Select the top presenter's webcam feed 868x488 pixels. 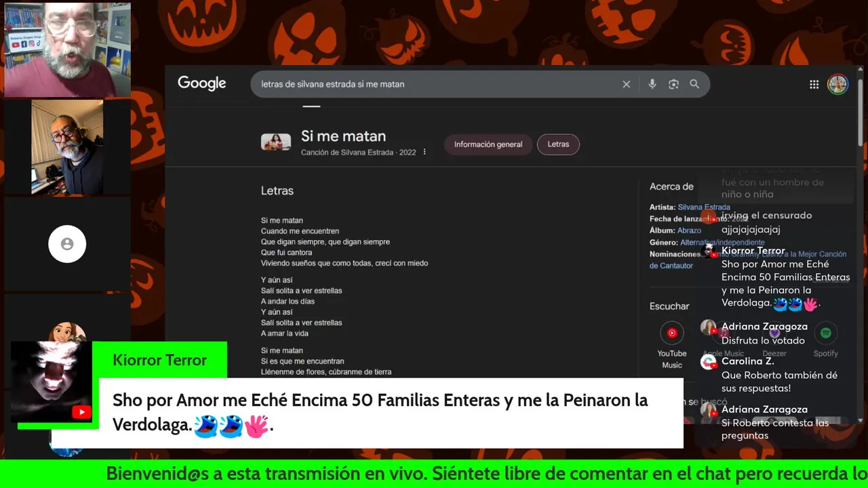[x=67, y=50]
